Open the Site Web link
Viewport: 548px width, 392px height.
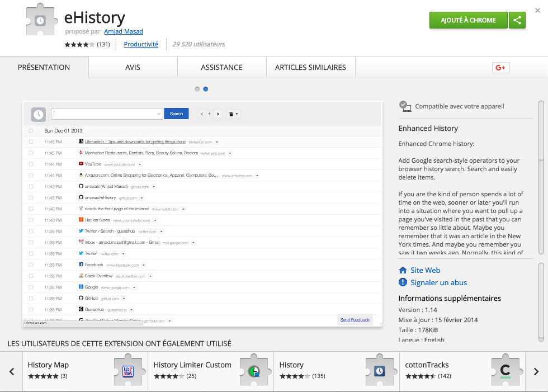coord(426,270)
